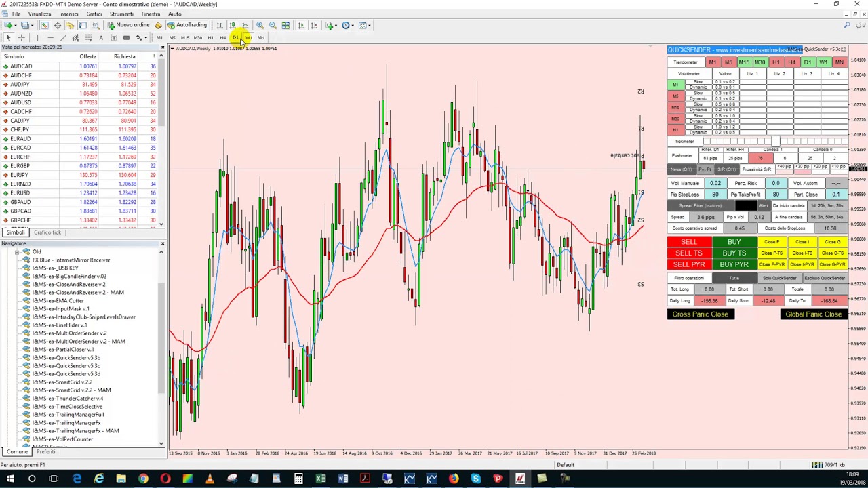The height and width of the screenshot is (488, 868).
Task: Tile chart windows icon
Action: click(x=285, y=25)
